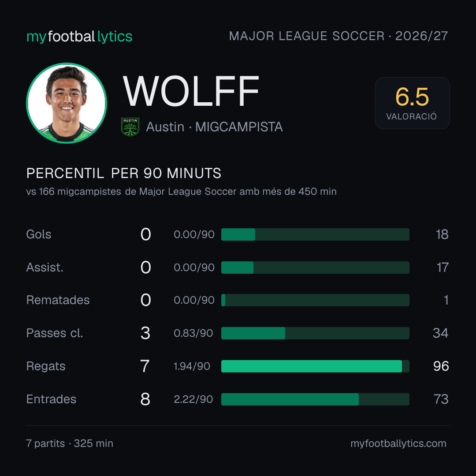Click the Regats percentile bar
This screenshot has width=476, height=476.
[315, 366]
